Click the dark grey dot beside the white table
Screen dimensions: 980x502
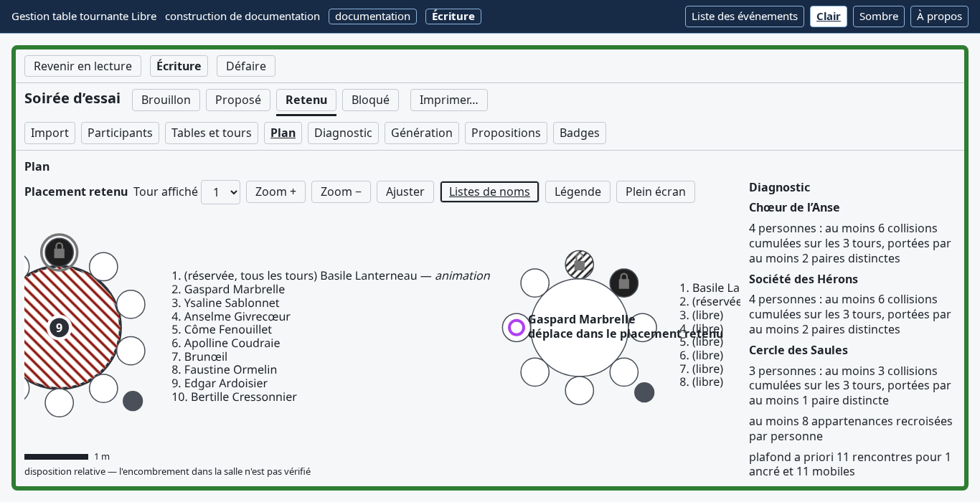644,392
